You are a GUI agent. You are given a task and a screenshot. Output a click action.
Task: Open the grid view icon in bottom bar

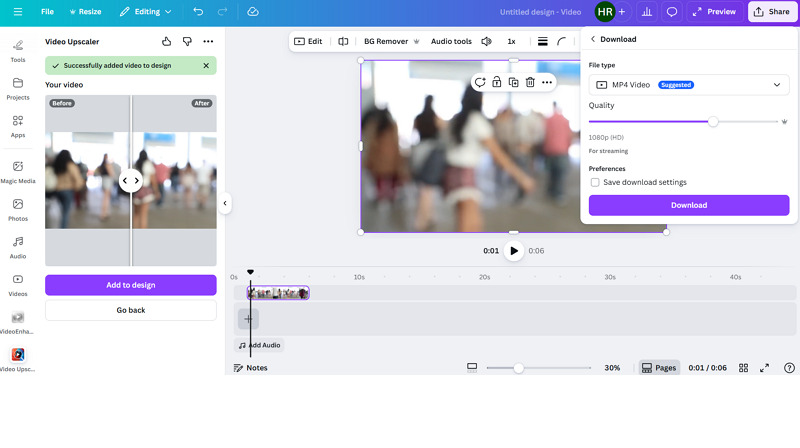(x=743, y=368)
